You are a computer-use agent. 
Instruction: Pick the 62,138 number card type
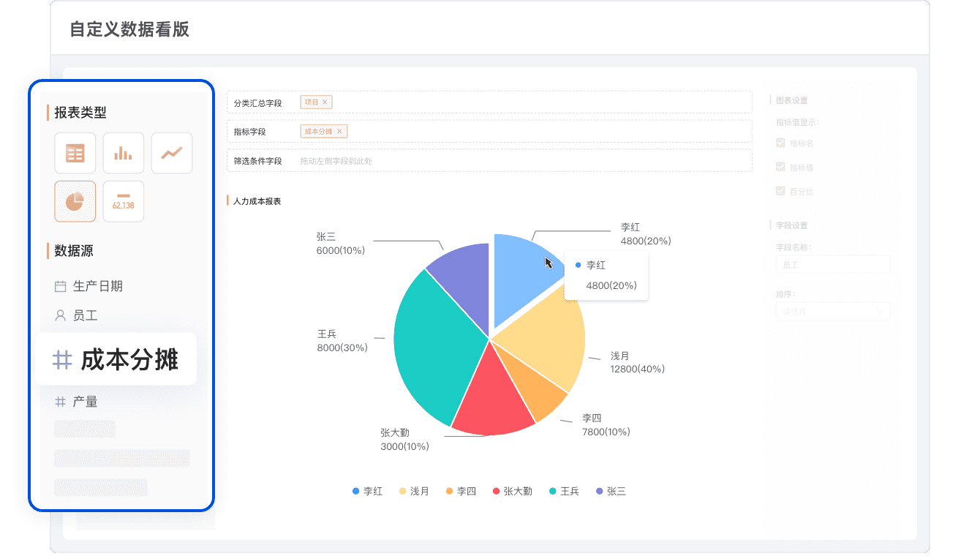[x=123, y=201]
